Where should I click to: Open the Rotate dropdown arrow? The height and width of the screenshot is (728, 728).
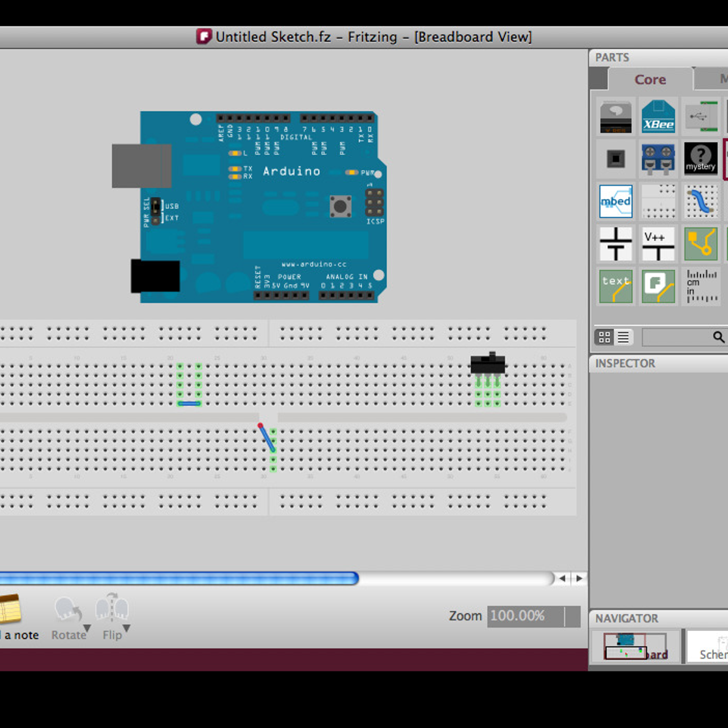tap(87, 628)
